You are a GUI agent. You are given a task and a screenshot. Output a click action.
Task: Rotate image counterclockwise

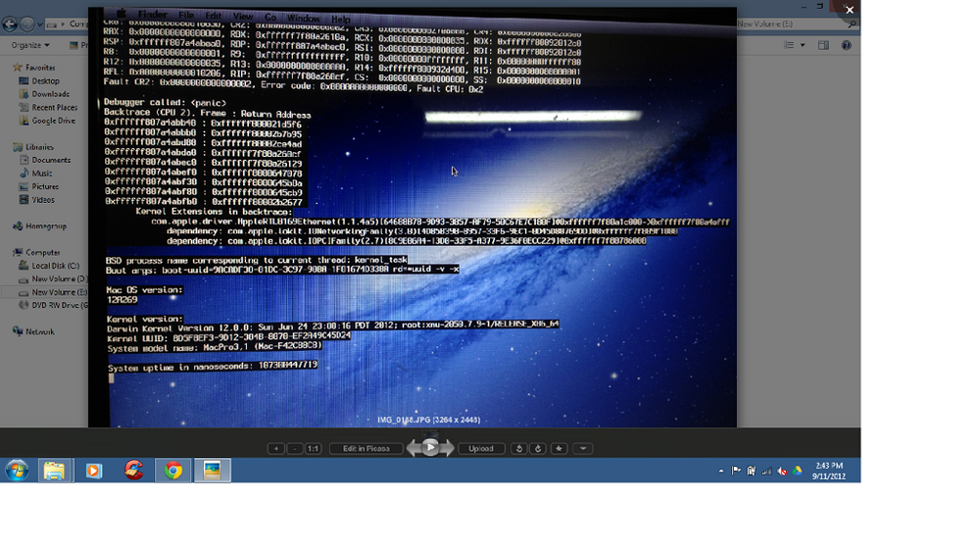coord(520,449)
